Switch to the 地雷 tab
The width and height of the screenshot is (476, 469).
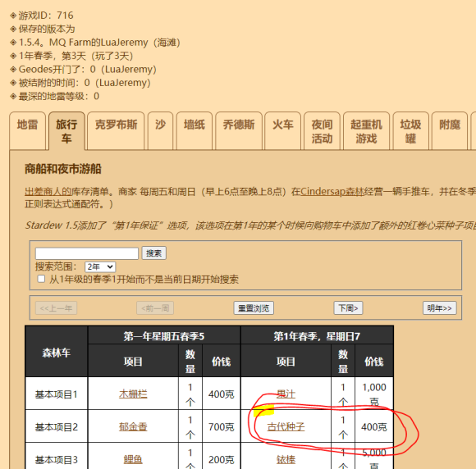27,131
